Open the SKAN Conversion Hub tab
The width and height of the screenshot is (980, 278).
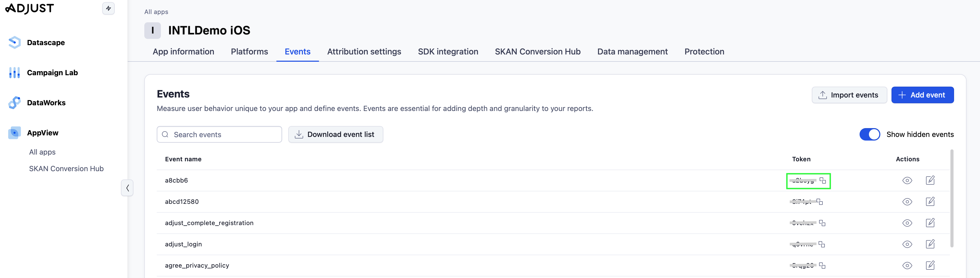(537, 52)
